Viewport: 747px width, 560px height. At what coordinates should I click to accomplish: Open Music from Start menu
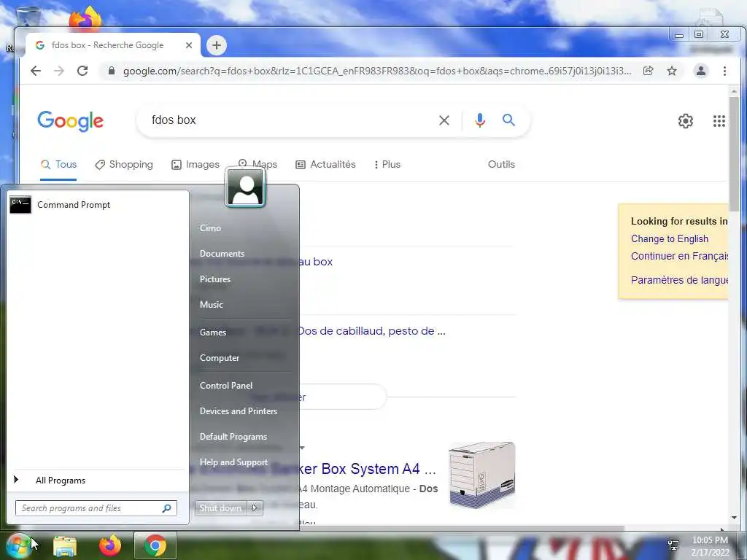(x=211, y=305)
